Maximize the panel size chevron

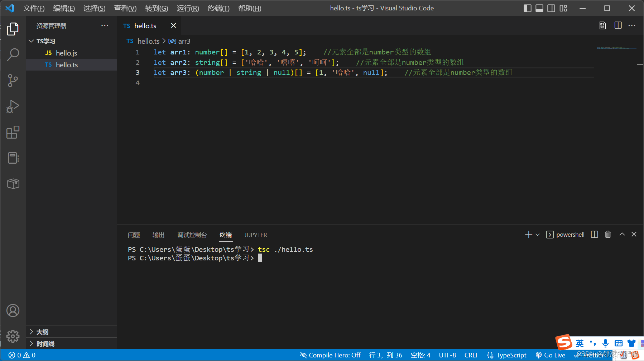click(622, 234)
